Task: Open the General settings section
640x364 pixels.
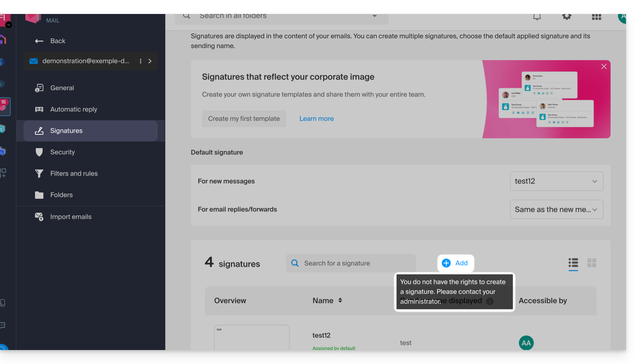Action: coord(62,88)
